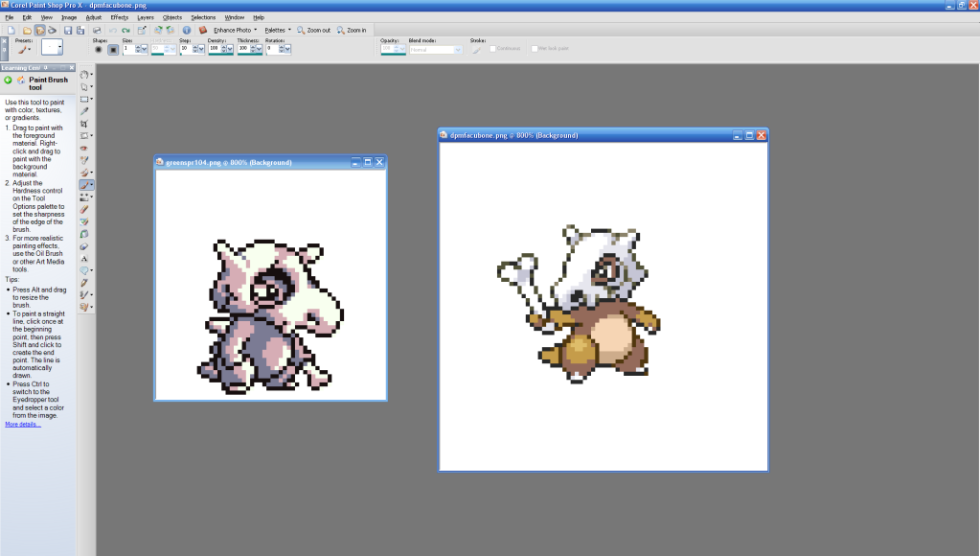Pick the Dropper tool
This screenshot has width=980, height=556.
[x=84, y=111]
